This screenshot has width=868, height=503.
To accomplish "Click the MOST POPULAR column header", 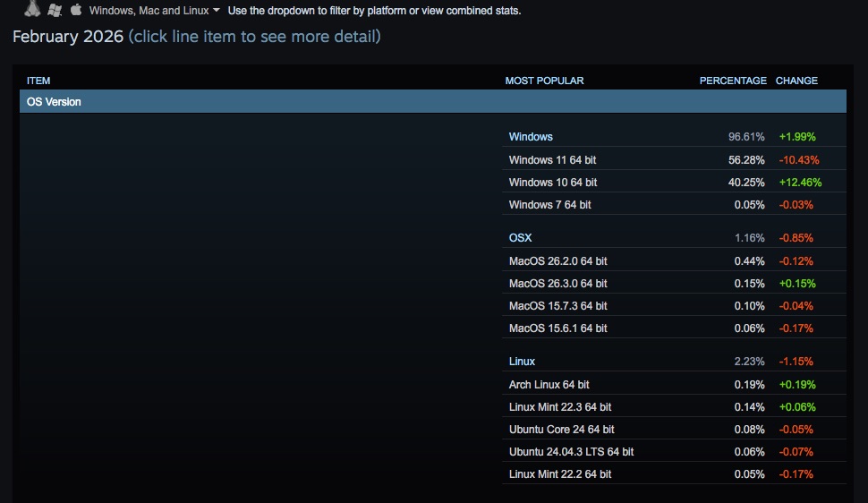I will click(x=544, y=81).
